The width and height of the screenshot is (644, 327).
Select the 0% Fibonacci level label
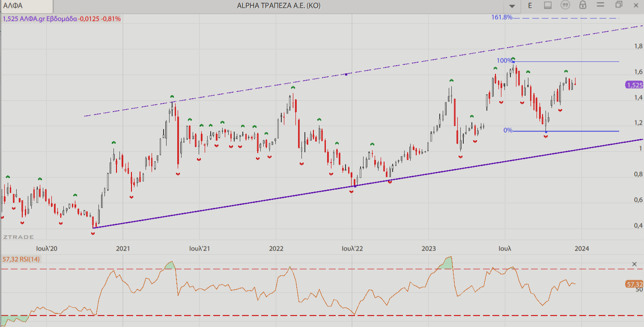(x=508, y=130)
